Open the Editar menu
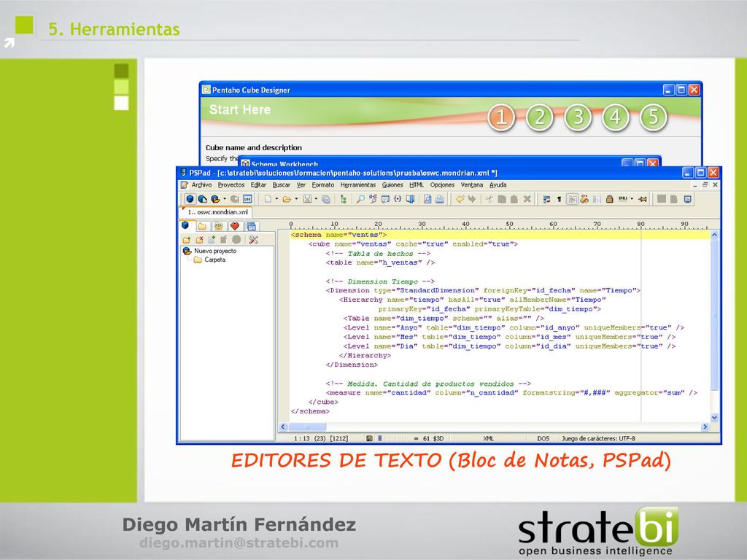Screen dimensions: 747x560 click(258, 184)
